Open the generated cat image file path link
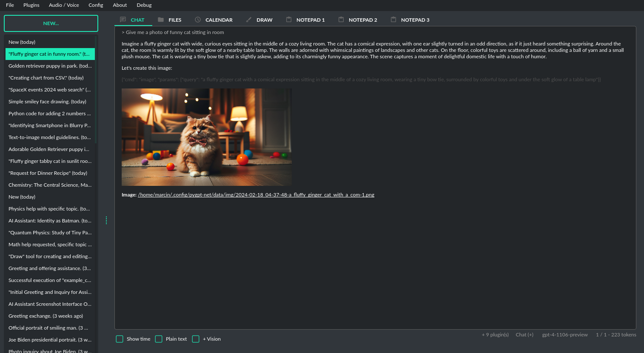The height and width of the screenshot is (353, 644). (x=256, y=194)
